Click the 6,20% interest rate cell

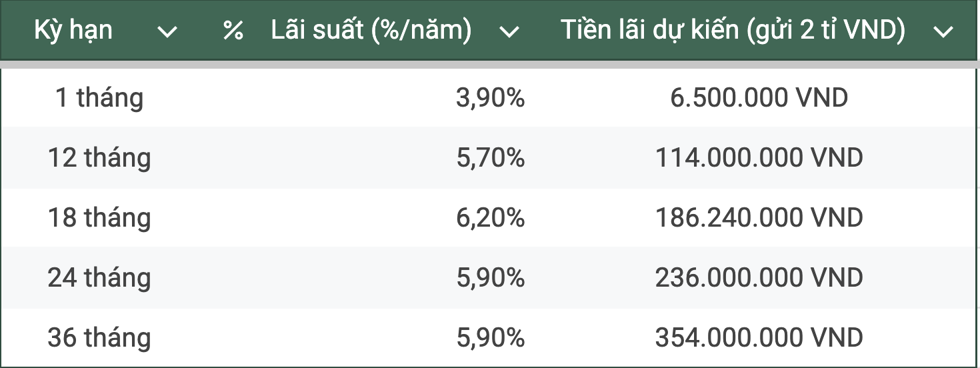pos(490,218)
